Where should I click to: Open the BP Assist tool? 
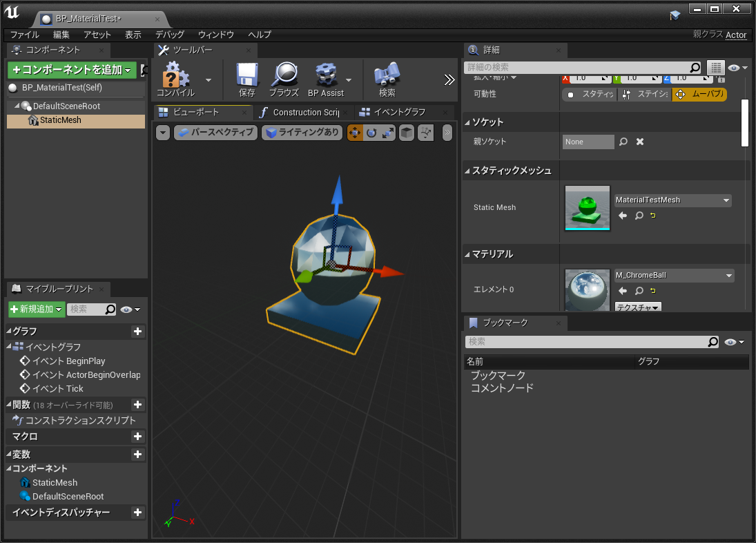pyautogui.click(x=325, y=79)
